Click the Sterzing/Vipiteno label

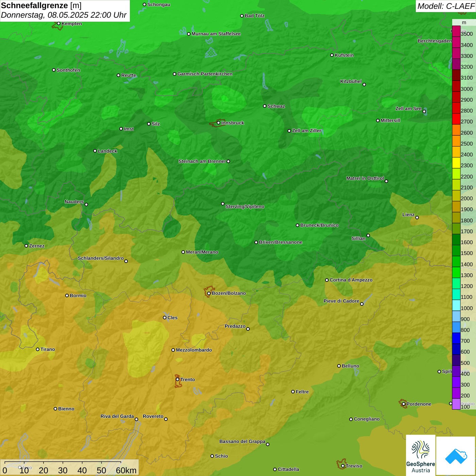click(245, 206)
